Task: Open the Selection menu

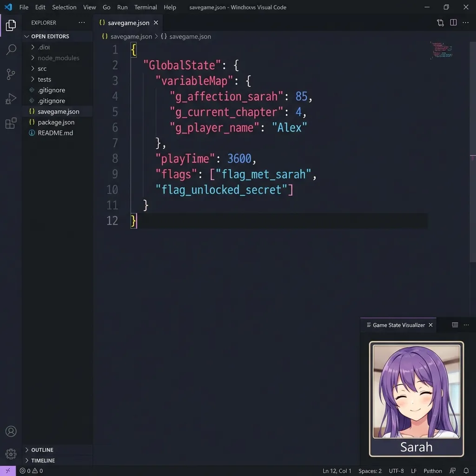Action: 64,7
